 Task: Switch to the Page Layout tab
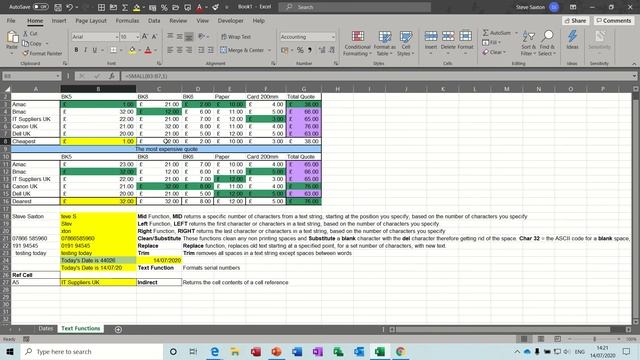(x=91, y=20)
